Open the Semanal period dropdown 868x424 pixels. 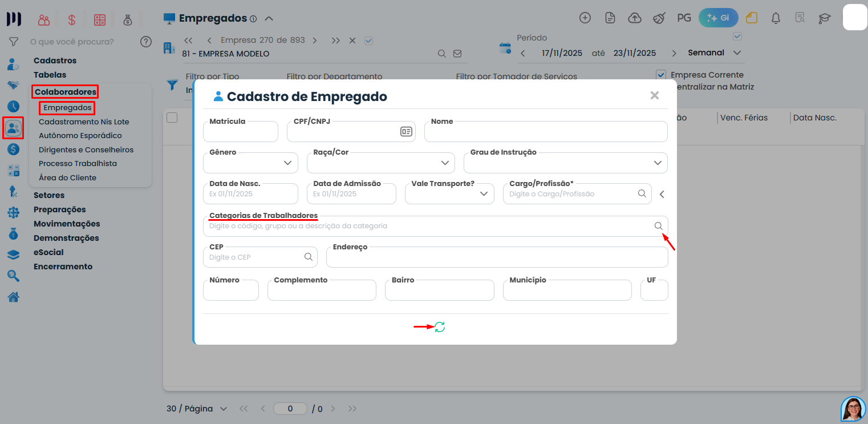[715, 53]
